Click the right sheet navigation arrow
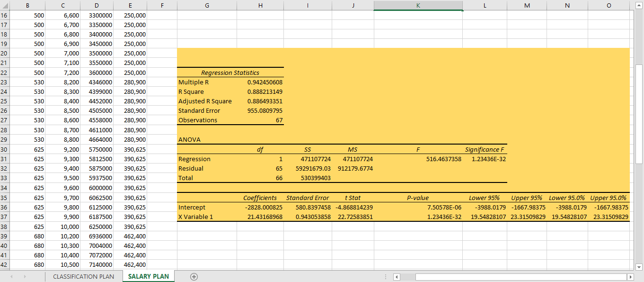 click(x=26, y=276)
